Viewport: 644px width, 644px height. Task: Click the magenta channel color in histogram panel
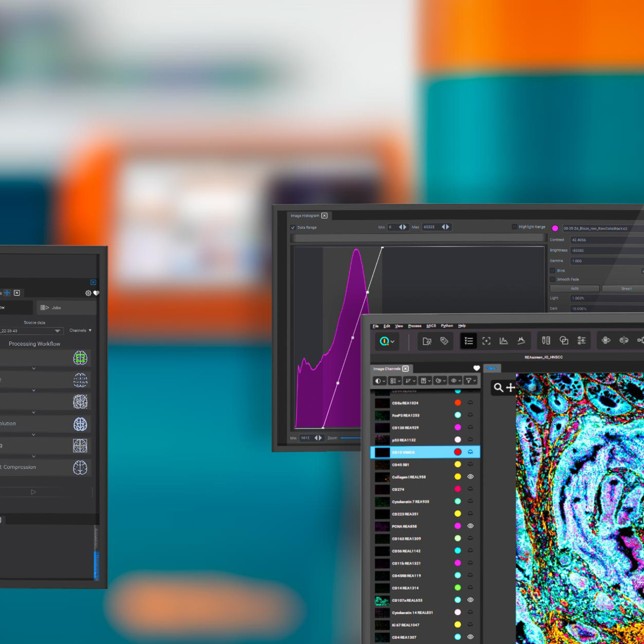click(x=555, y=228)
